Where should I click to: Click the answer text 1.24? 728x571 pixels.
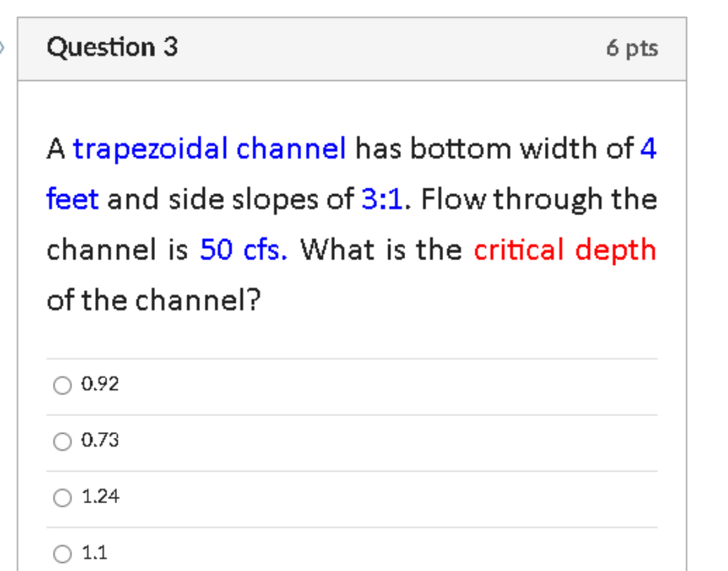(x=100, y=497)
